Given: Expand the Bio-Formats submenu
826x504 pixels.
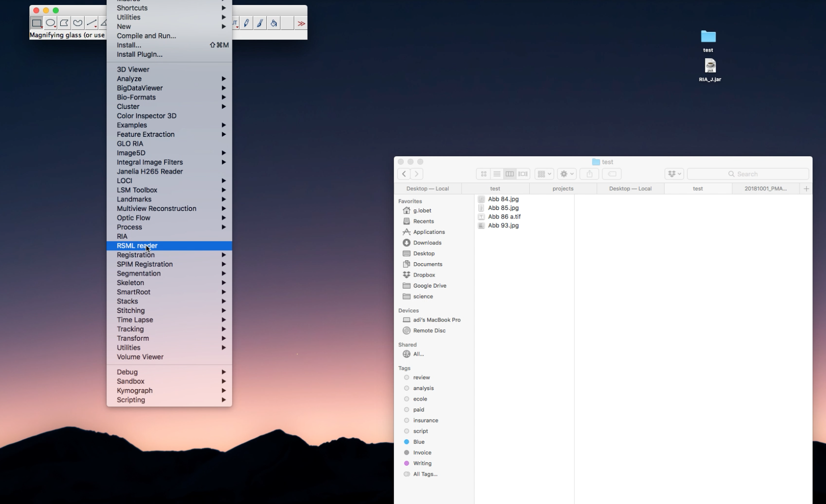Looking at the screenshot, I should click(169, 97).
